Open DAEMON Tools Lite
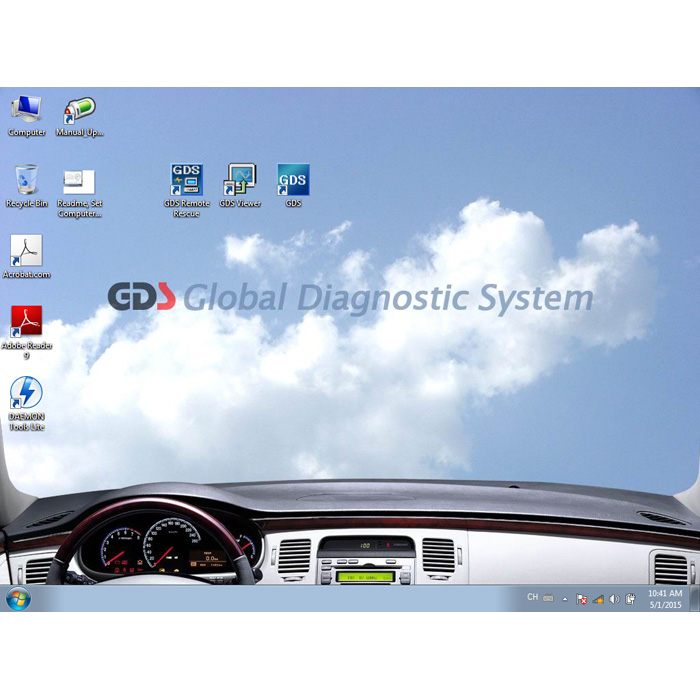This screenshot has width=700, height=700. click(x=27, y=404)
